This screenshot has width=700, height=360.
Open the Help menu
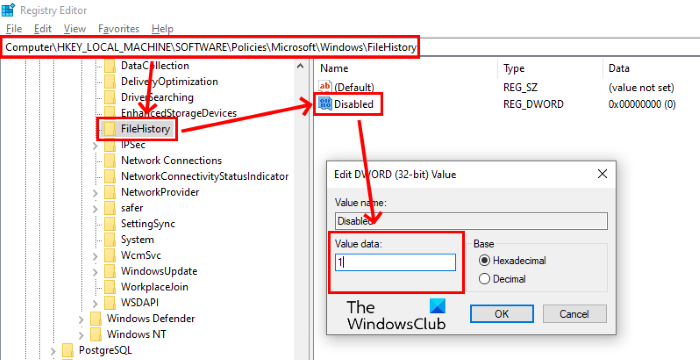[162, 29]
